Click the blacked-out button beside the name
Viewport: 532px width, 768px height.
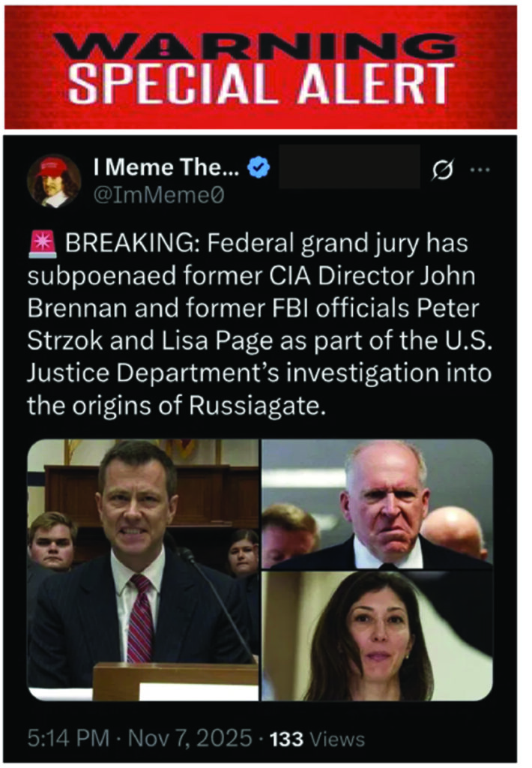pos(349,167)
